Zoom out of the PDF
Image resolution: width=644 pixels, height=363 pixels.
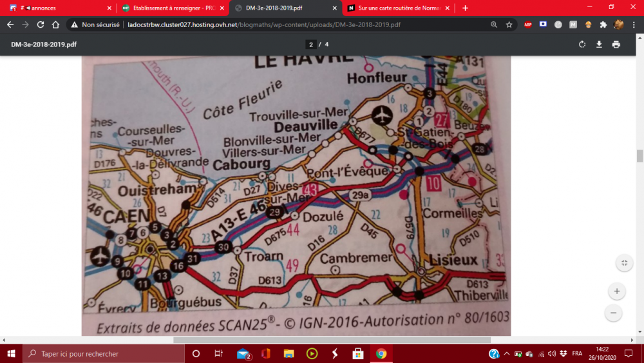coord(613,313)
